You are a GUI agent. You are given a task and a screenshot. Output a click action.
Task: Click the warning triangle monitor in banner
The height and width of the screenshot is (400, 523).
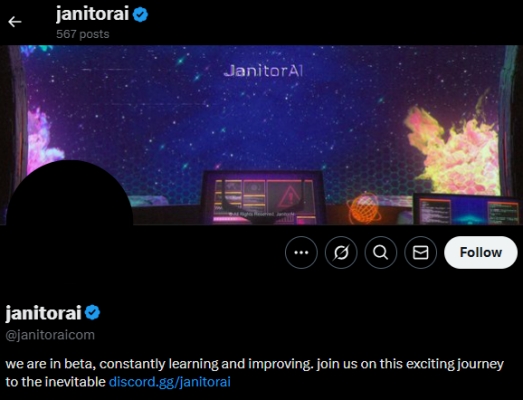(263, 198)
